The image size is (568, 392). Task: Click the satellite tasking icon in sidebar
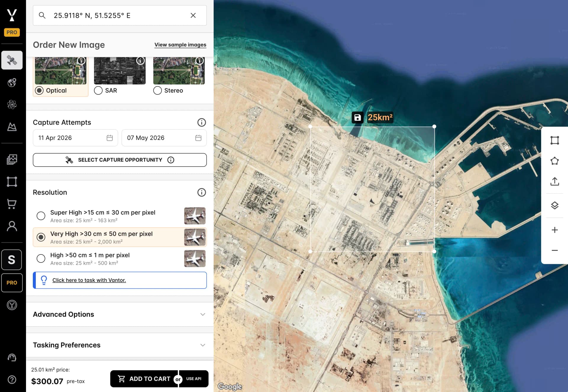(12, 60)
